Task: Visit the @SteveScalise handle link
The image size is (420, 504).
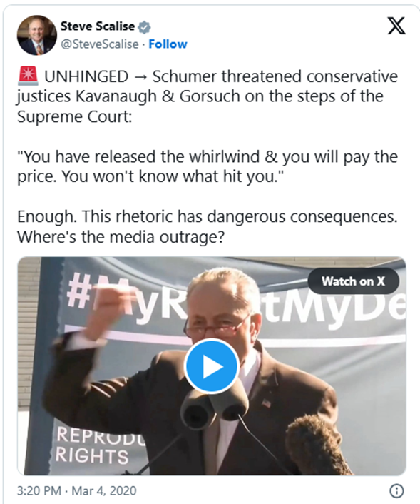Action: pyautogui.click(x=100, y=44)
